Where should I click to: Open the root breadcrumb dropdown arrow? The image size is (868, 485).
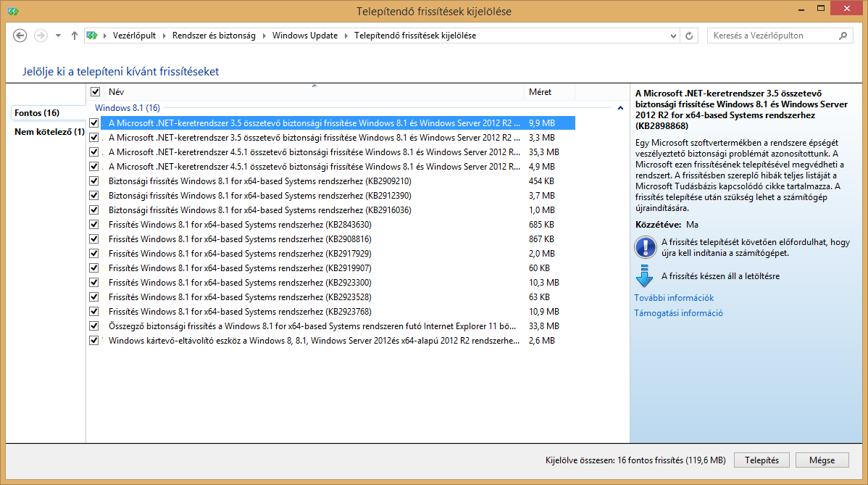click(x=104, y=36)
